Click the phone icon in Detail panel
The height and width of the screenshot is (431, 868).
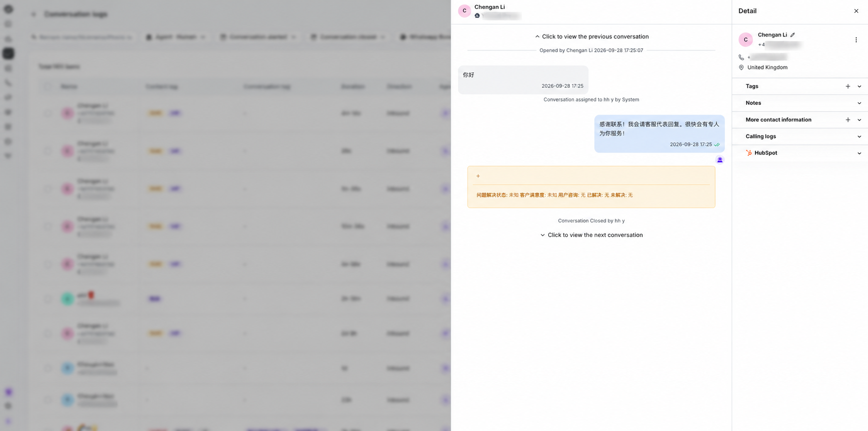click(x=741, y=57)
